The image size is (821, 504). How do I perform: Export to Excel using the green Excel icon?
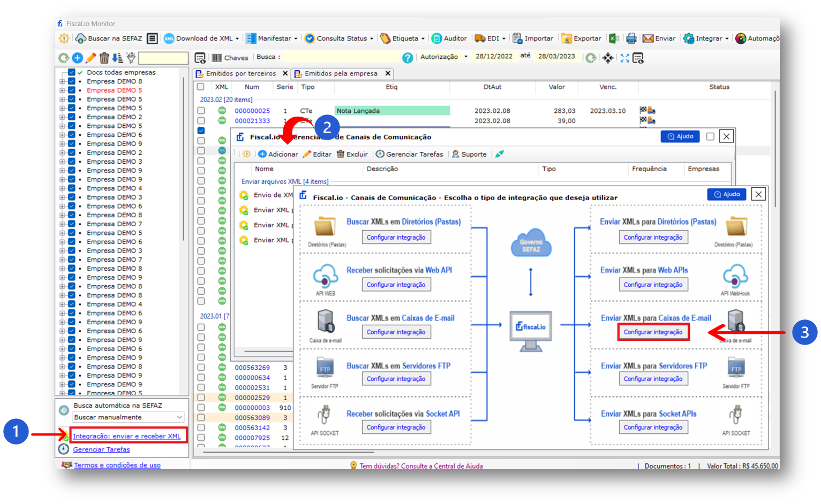tap(614, 39)
